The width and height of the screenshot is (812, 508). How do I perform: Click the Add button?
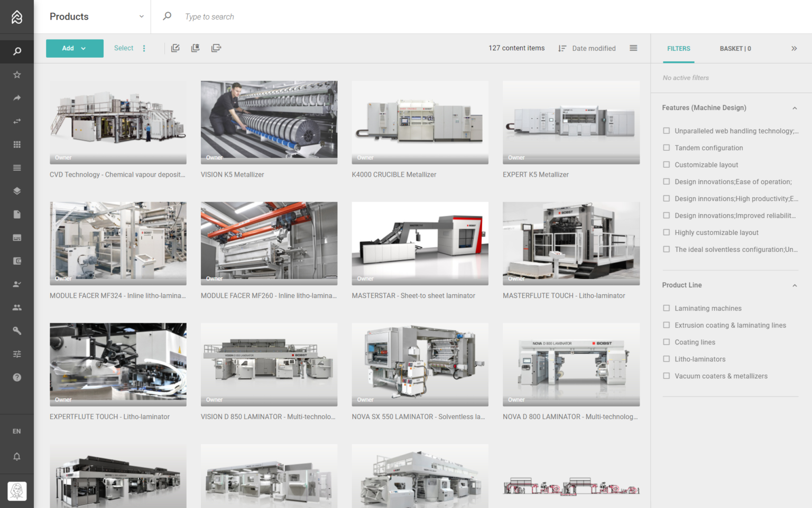pos(74,48)
